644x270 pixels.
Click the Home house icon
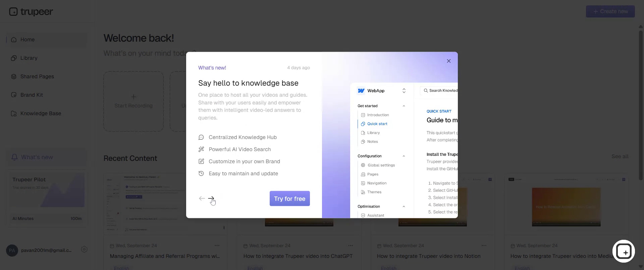coord(14,40)
